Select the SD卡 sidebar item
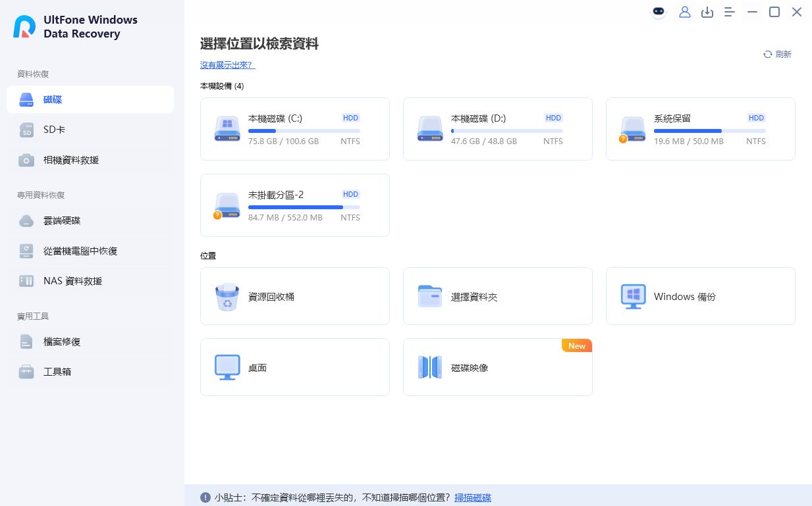 pyautogui.click(x=90, y=130)
